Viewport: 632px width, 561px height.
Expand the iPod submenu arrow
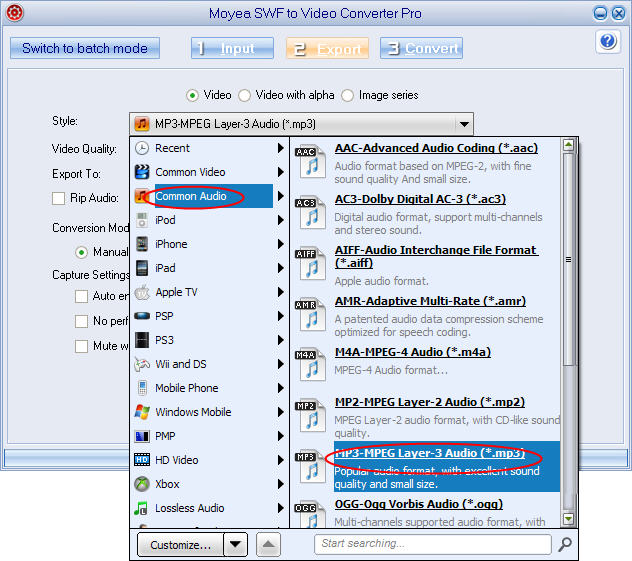point(281,220)
